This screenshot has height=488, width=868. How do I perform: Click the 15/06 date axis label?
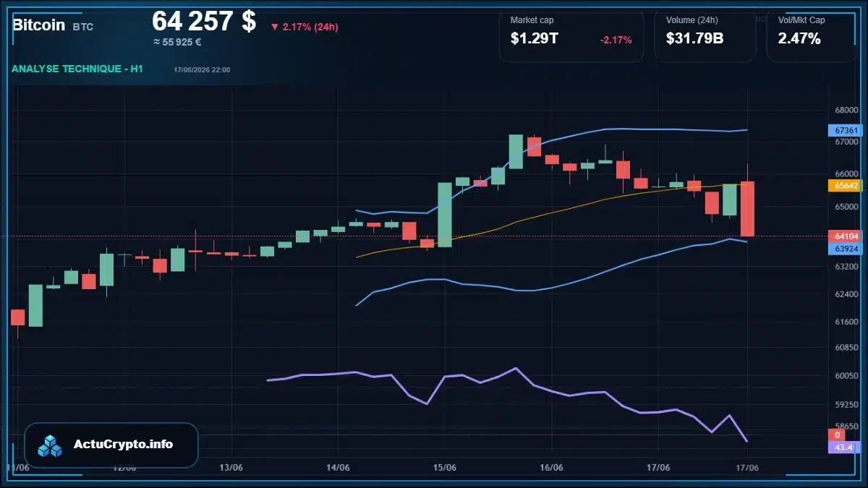point(445,468)
